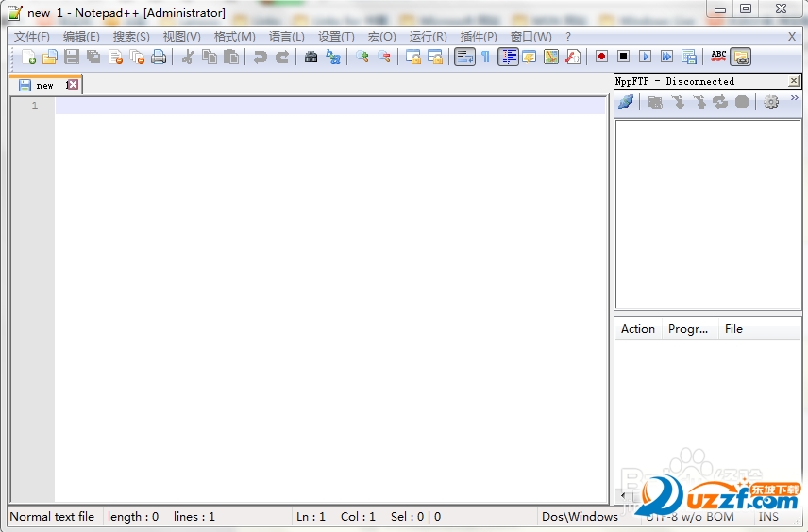Start macro recording with the red dot
Image resolution: width=808 pixels, height=532 pixels.
pos(601,57)
